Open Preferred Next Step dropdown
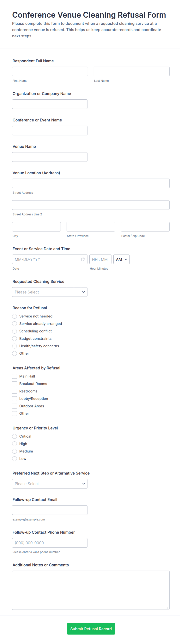The image size is (180, 644). pos(50,484)
